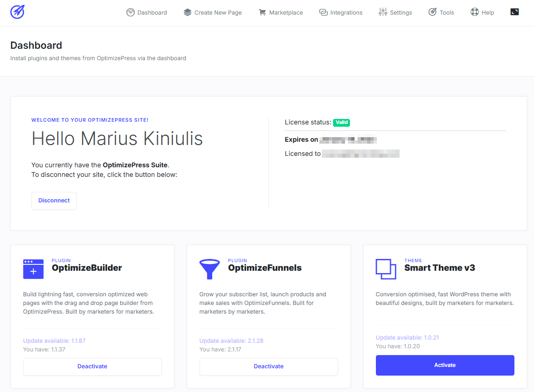Open the Create New Page menu item
This screenshot has height=392, width=534.
[212, 12]
